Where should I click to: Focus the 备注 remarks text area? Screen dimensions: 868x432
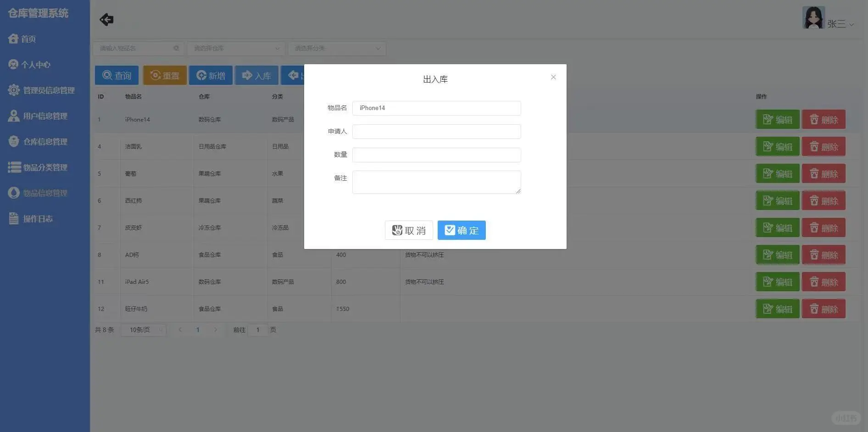[x=436, y=182]
